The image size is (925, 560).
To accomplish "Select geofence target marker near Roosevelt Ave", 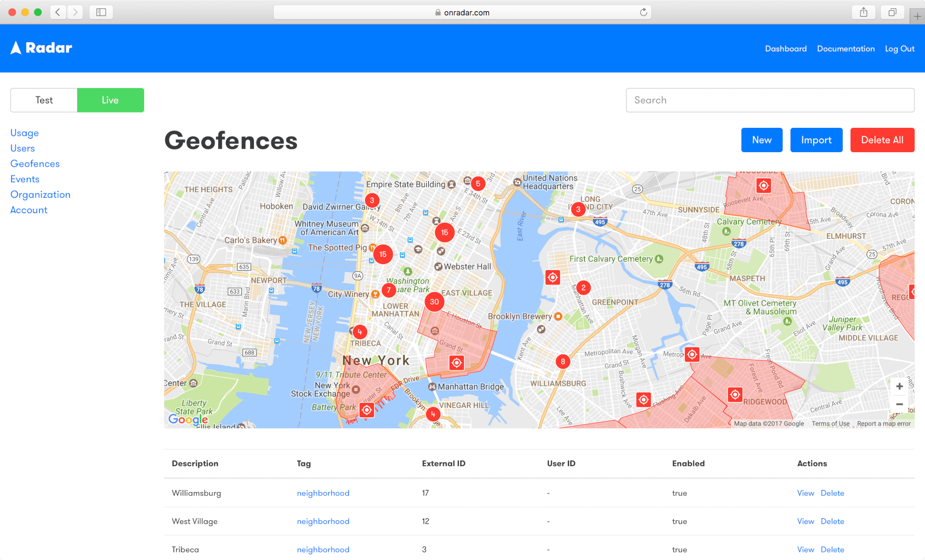I will click(763, 186).
